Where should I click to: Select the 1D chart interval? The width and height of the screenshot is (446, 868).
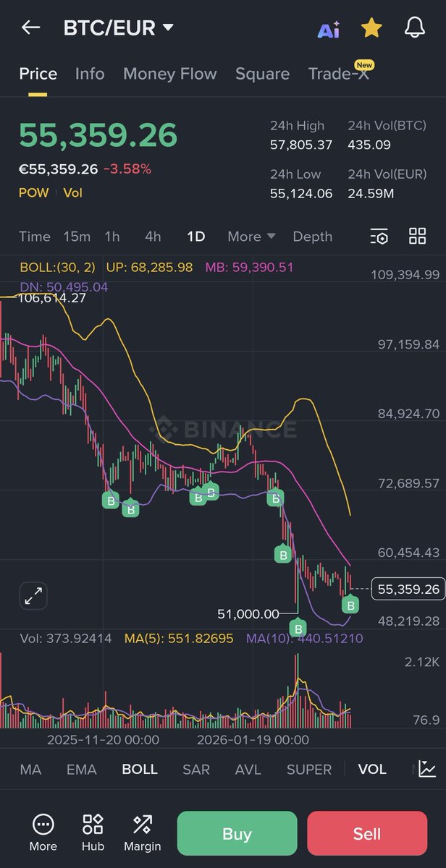tap(195, 237)
